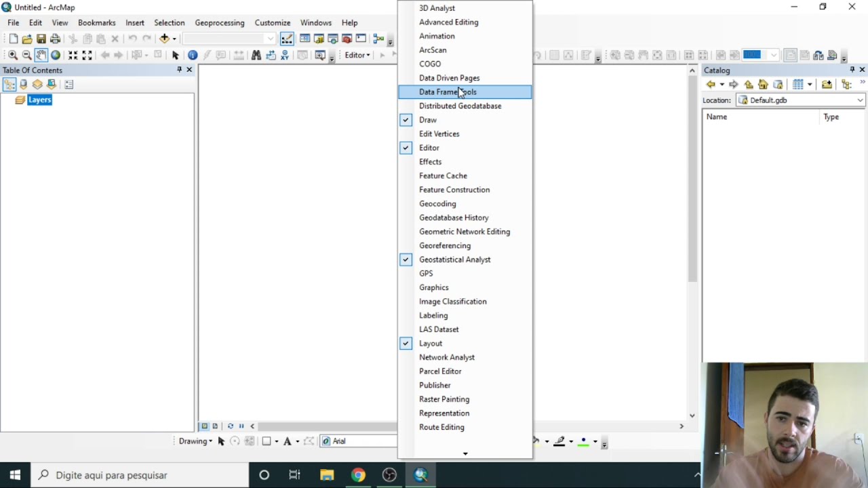Screen dimensions: 868x488
Task: Open File Explorer from taskbar
Action: pyautogui.click(x=327, y=475)
